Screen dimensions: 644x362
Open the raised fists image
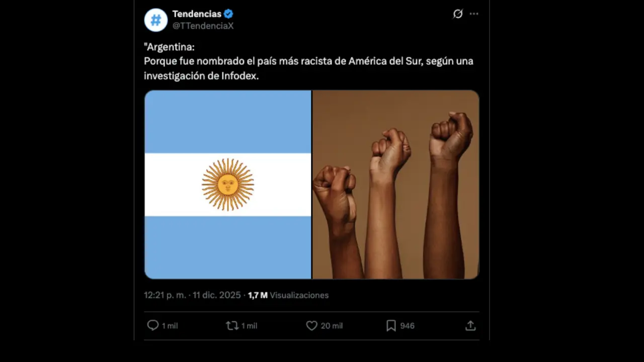pos(396,185)
